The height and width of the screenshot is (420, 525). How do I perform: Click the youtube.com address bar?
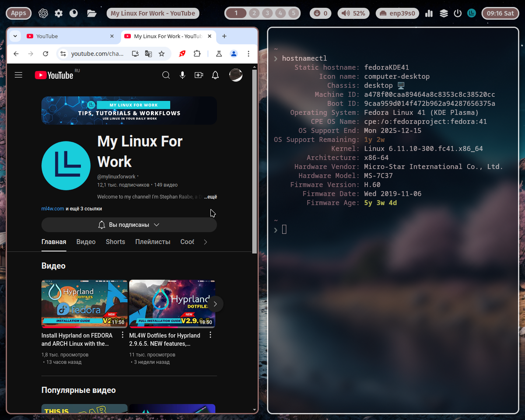(97, 54)
